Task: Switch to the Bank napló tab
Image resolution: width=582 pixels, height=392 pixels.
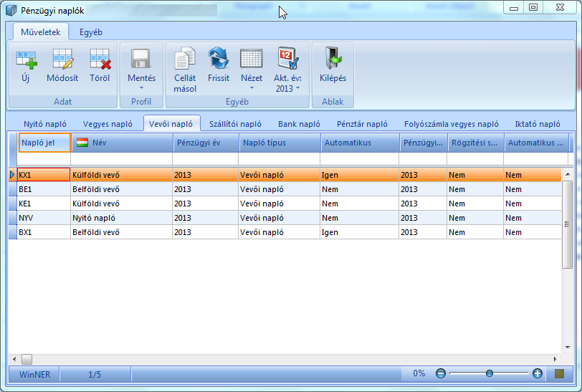Action: [299, 124]
